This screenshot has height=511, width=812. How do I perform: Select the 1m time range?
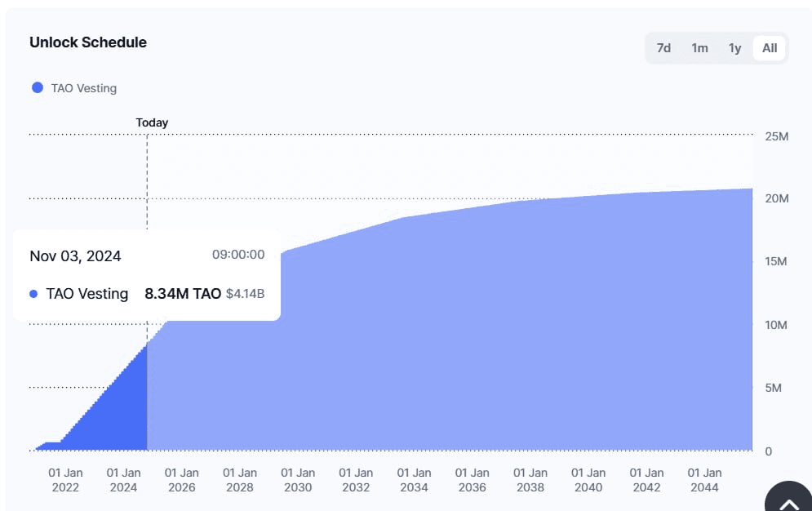[699, 48]
